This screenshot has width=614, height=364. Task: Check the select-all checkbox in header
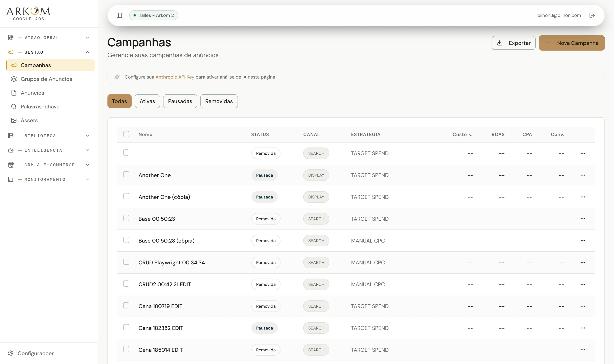(x=126, y=134)
